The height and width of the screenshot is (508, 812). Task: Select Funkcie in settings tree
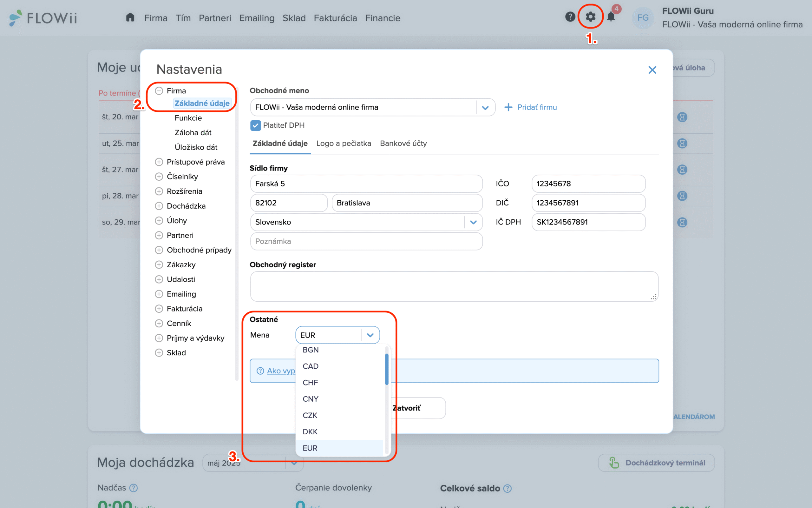tap(188, 118)
